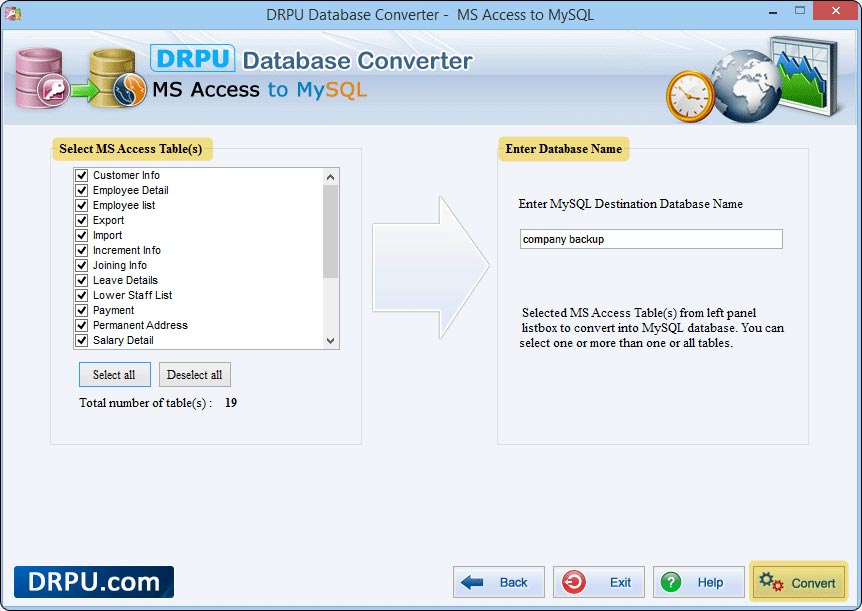Click the green arrow between database icons
Viewport: 862px width, 611px height.
click(x=85, y=91)
